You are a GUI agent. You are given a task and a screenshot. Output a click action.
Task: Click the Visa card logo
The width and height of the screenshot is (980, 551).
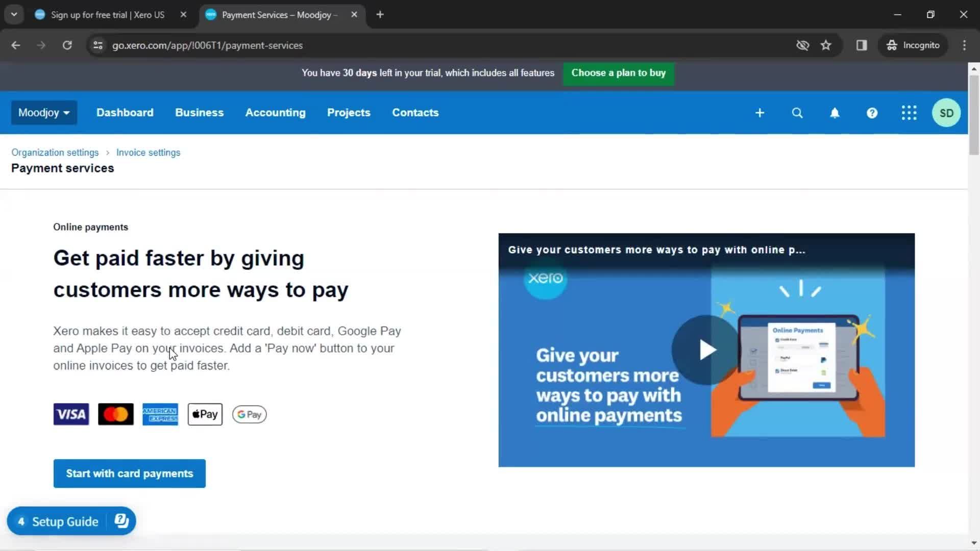pyautogui.click(x=71, y=414)
